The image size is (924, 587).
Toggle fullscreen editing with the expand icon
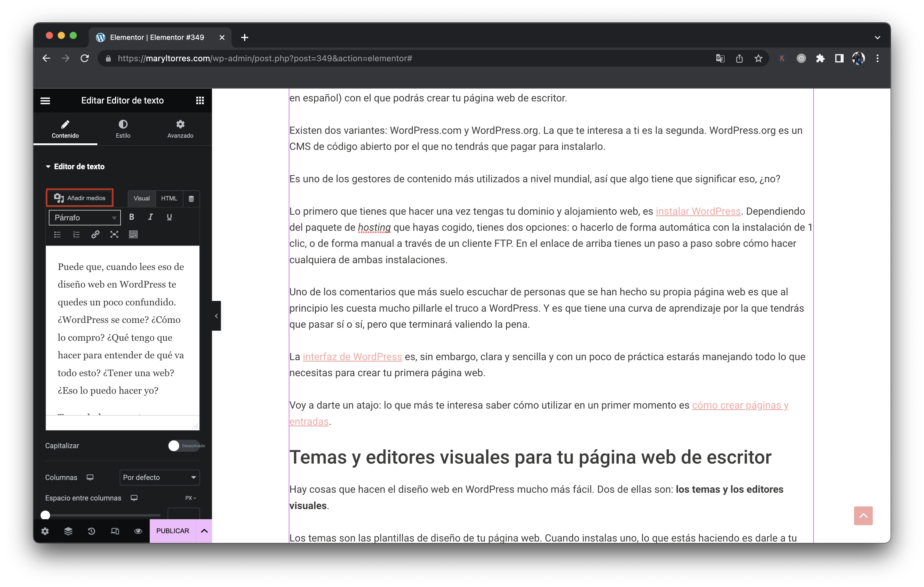(114, 234)
